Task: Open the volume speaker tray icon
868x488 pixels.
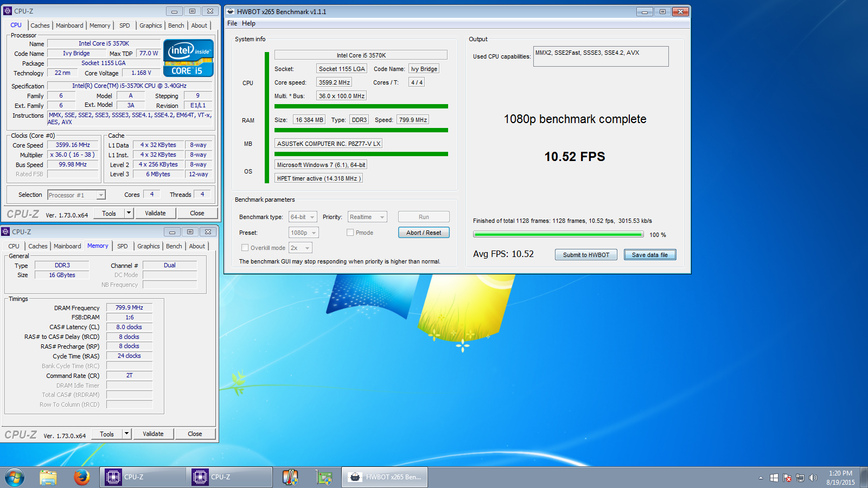Action: [x=813, y=478]
